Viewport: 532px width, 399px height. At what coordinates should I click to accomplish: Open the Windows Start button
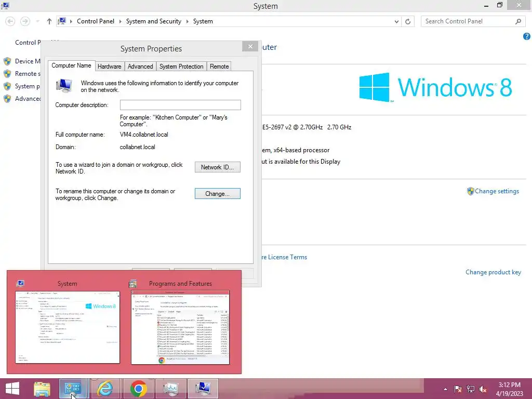12,389
